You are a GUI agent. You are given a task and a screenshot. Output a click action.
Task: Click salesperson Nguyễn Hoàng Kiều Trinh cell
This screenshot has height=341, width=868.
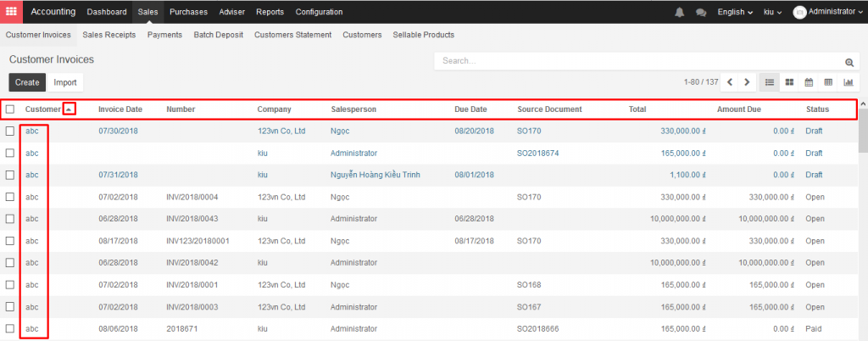click(x=376, y=175)
